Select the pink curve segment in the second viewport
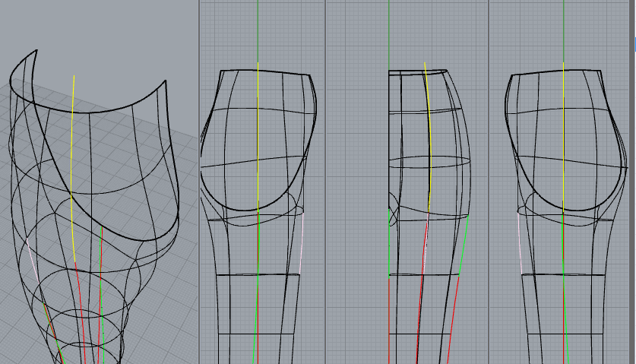Image resolution: width=636 pixels, height=364 pixels. coord(302,243)
